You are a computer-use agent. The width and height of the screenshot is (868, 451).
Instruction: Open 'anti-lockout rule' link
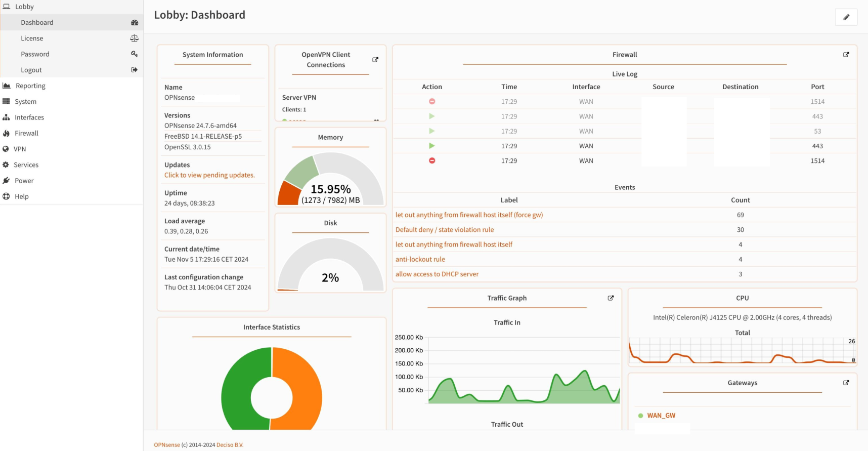point(420,259)
